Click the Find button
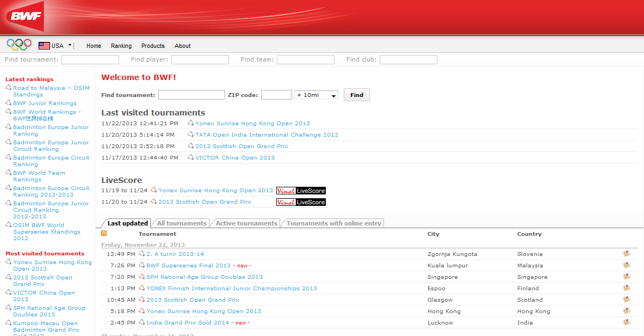Screen dimensions: 644x336 [x=356, y=95]
